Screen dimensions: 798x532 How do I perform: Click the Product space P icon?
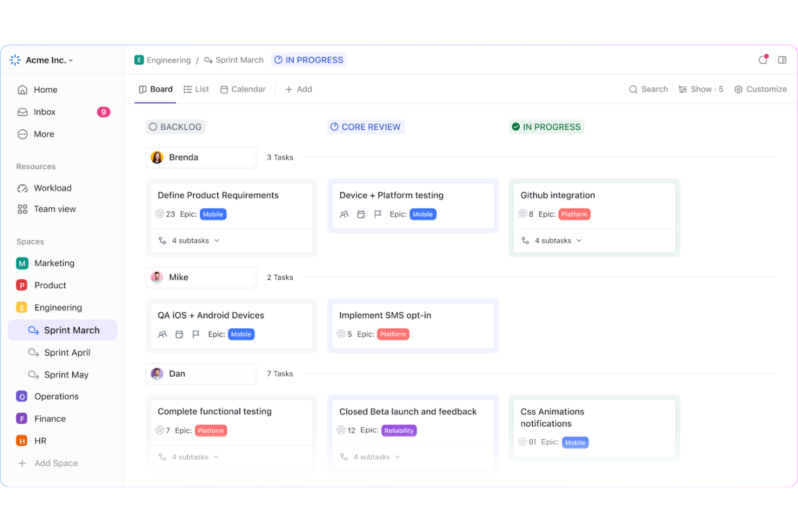point(22,286)
